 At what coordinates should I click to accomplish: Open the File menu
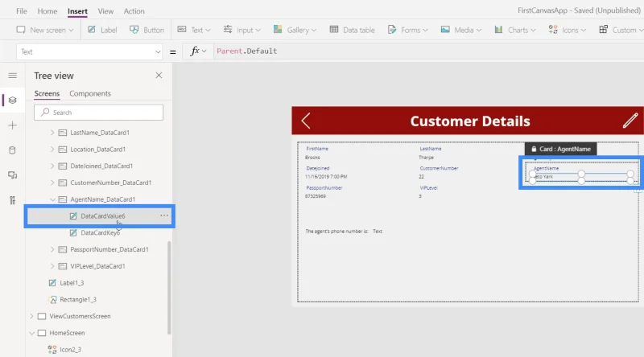point(22,11)
